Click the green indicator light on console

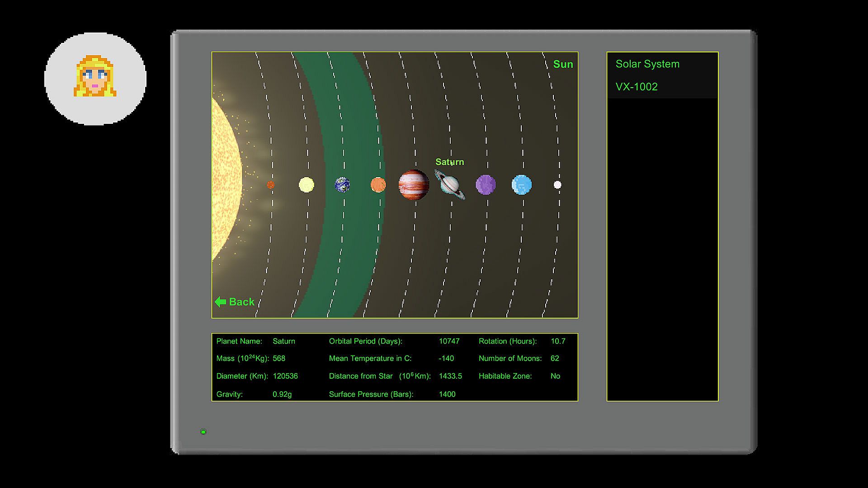click(x=203, y=432)
